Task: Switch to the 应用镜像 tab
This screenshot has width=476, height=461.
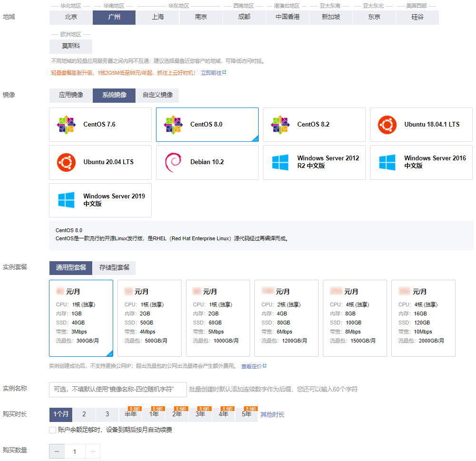Action: 71,95
